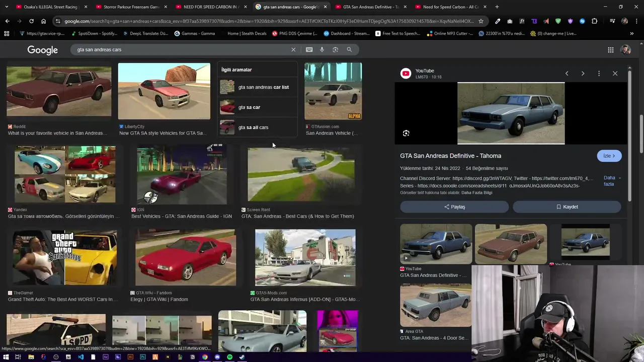Image resolution: width=644 pixels, height=362 pixels.
Task: Select suggestion gta sa all cars
Action: point(257,127)
